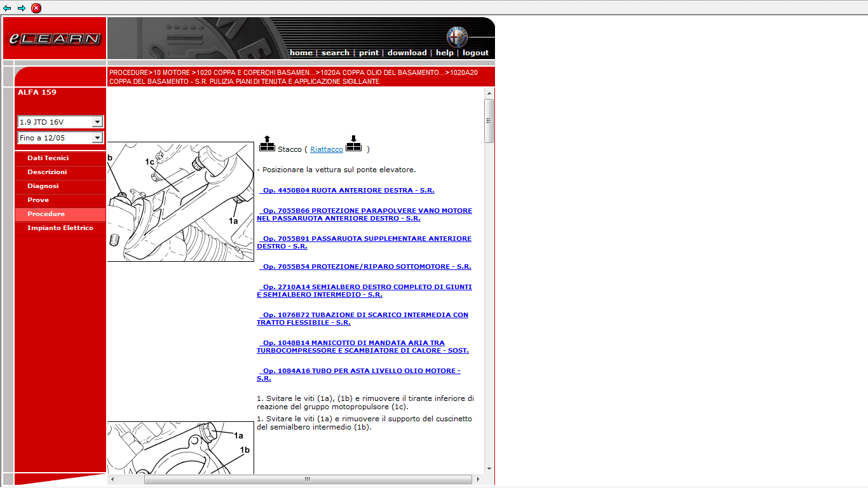This screenshot has height=488, width=868.
Task: Open Op. 7055B54 Protezione Sottomotore link
Action: pos(367,267)
